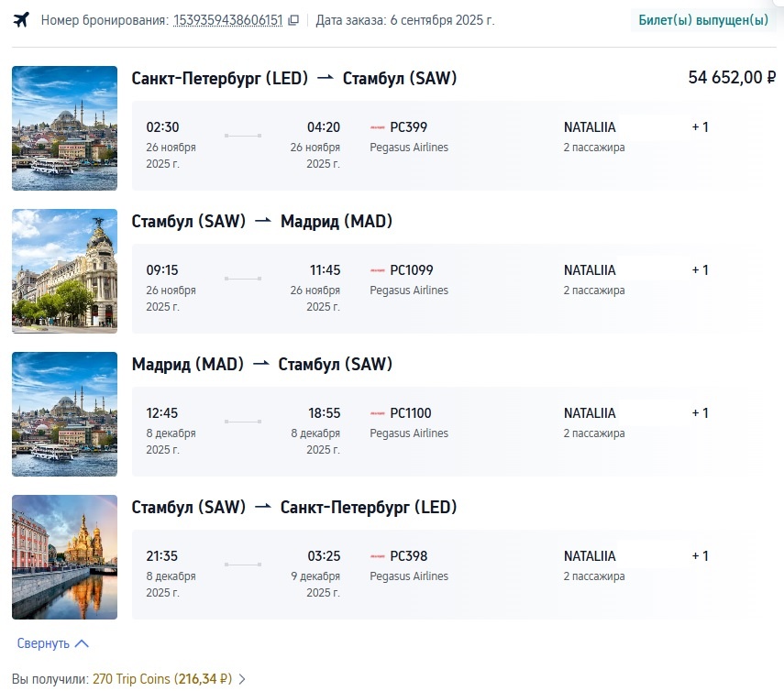Viewport: 784px width, 691px height.
Task: Click flight number PC399
Action: coord(408,127)
